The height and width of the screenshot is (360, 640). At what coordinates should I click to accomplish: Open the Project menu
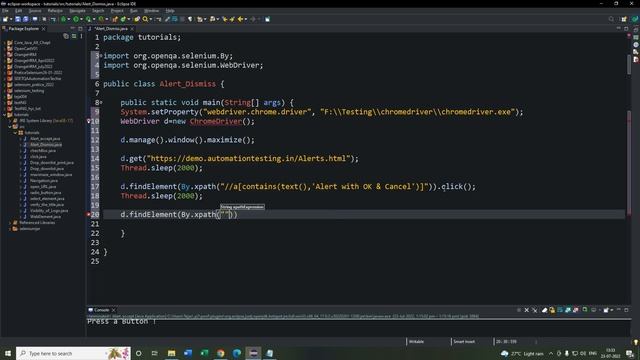(x=117, y=11)
